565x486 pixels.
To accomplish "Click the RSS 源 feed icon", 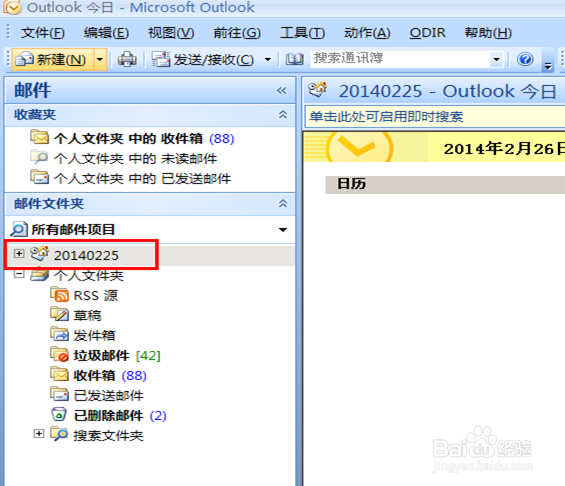I will (x=59, y=294).
